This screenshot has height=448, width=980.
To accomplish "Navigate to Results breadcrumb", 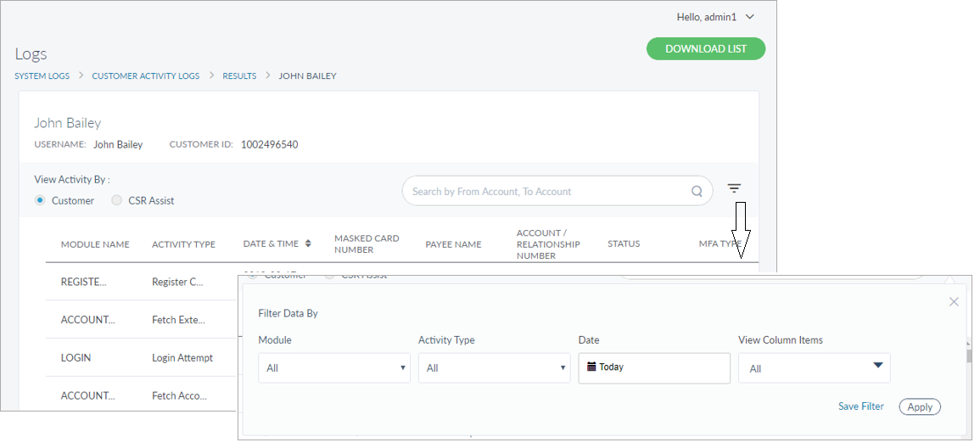I will 239,76.
